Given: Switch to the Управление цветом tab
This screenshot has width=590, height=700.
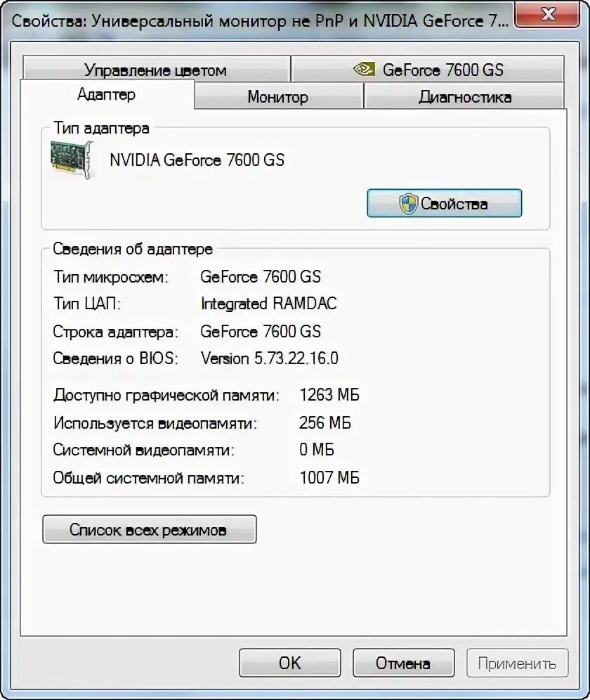Looking at the screenshot, I should click(156, 69).
